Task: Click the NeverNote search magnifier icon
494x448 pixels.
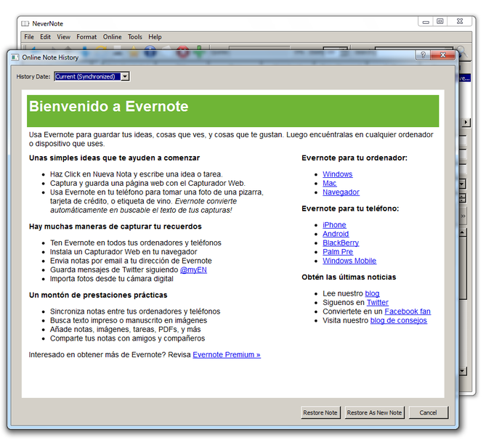Action: click(463, 52)
